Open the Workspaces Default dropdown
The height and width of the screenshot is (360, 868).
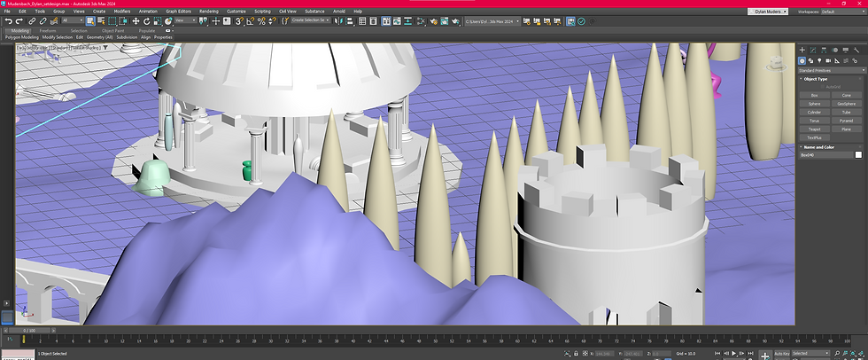(x=841, y=12)
